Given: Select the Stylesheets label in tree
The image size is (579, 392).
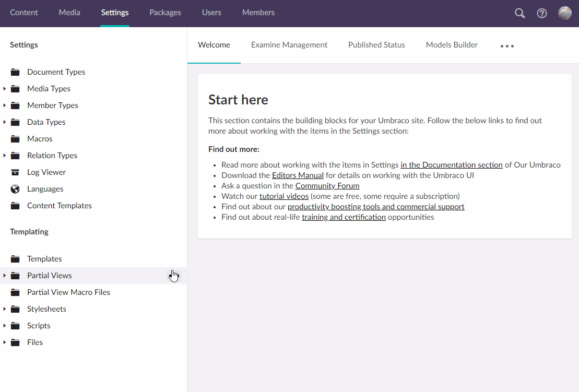Looking at the screenshot, I should point(46,309).
